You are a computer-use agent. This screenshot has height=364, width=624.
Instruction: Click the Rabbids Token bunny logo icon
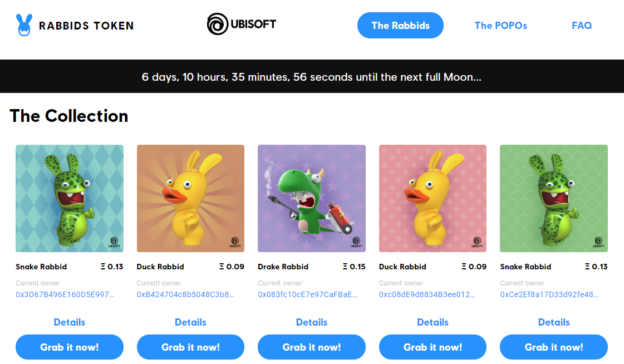coord(24,25)
